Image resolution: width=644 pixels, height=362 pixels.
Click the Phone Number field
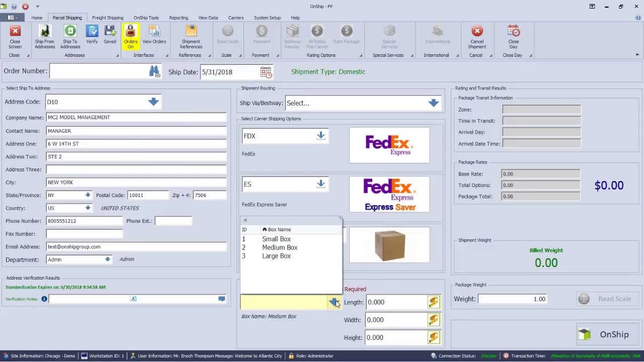(x=84, y=221)
